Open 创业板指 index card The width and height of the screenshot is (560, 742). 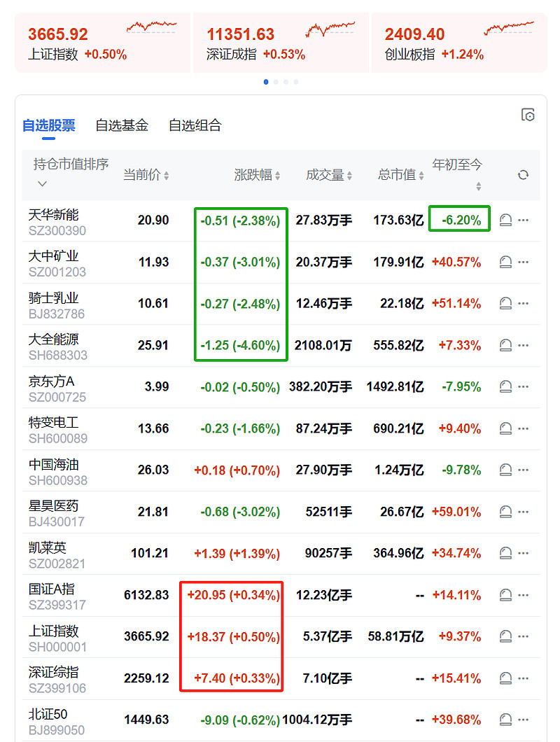pos(459,43)
